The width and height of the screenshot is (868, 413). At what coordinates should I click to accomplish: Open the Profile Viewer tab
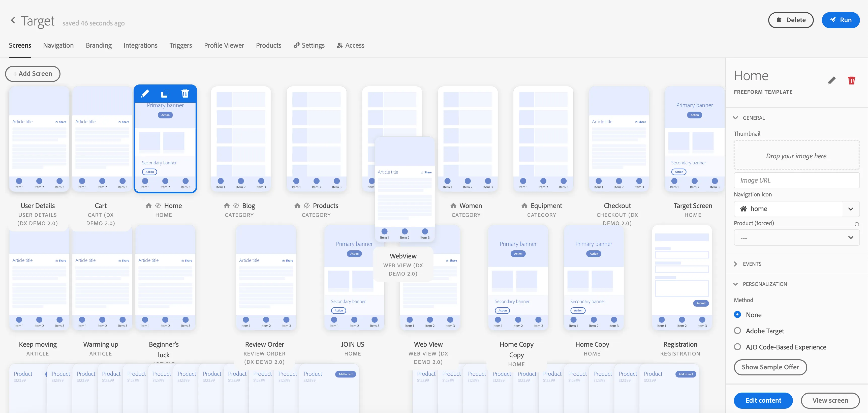click(224, 45)
